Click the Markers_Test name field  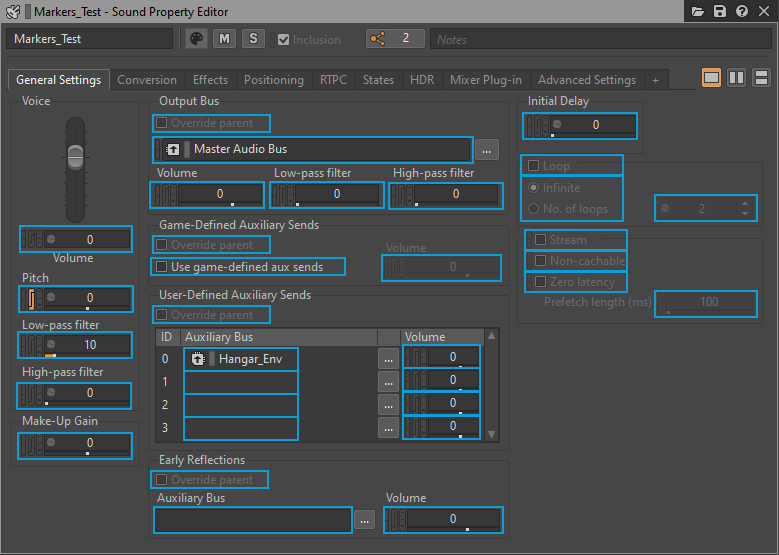point(89,39)
